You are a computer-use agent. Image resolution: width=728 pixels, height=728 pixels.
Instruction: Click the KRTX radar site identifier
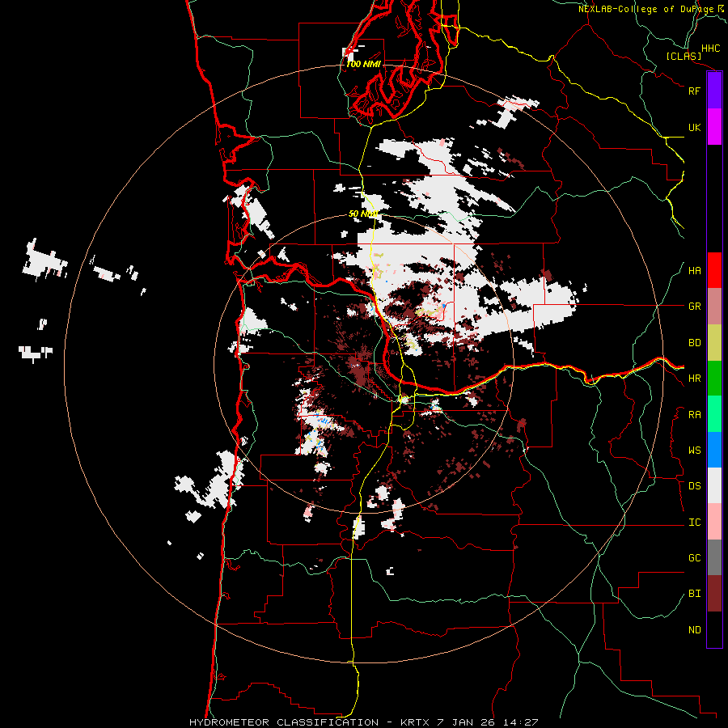416,722
